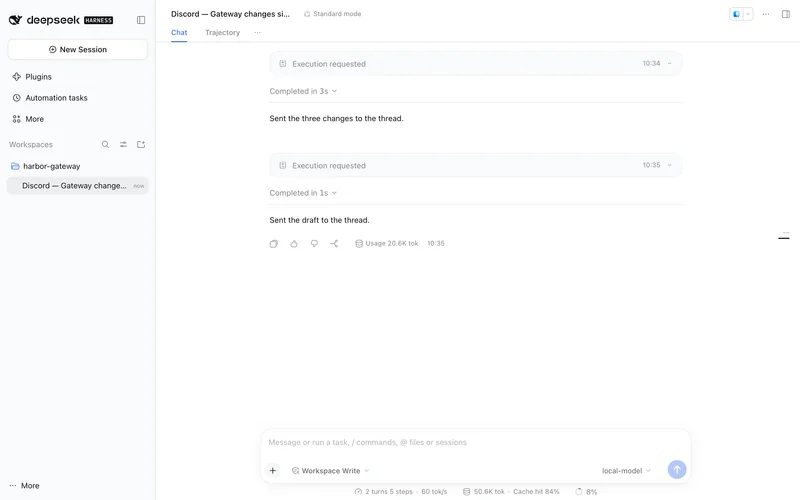Open the dropdown arrow beside the layout icon
The image size is (800, 500).
pos(747,14)
